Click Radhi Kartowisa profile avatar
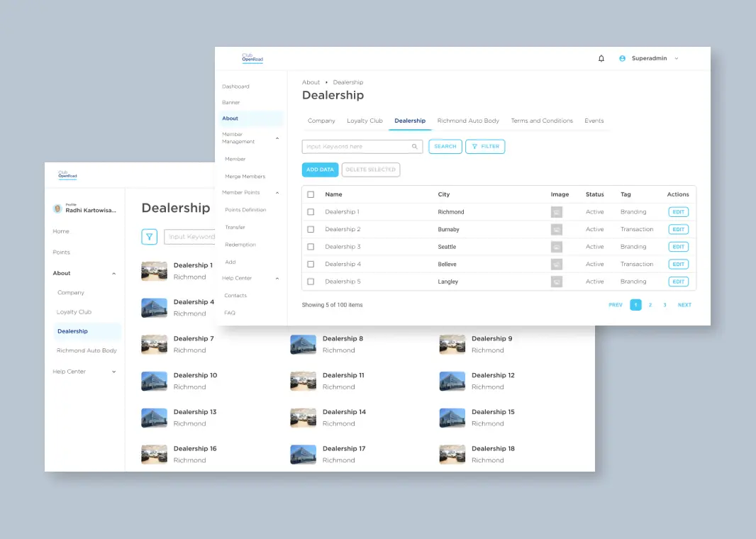The image size is (756, 539). tap(57, 209)
